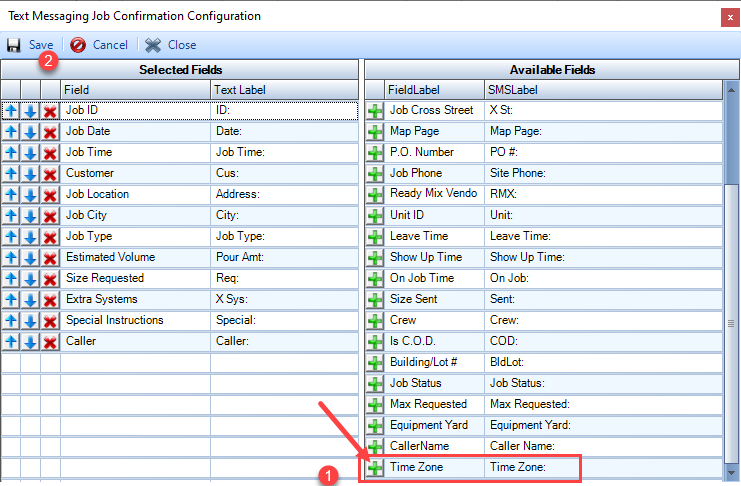The width and height of the screenshot is (741, 486).
Task: Add Is C.O.D. field
Action: pos(375,342)
